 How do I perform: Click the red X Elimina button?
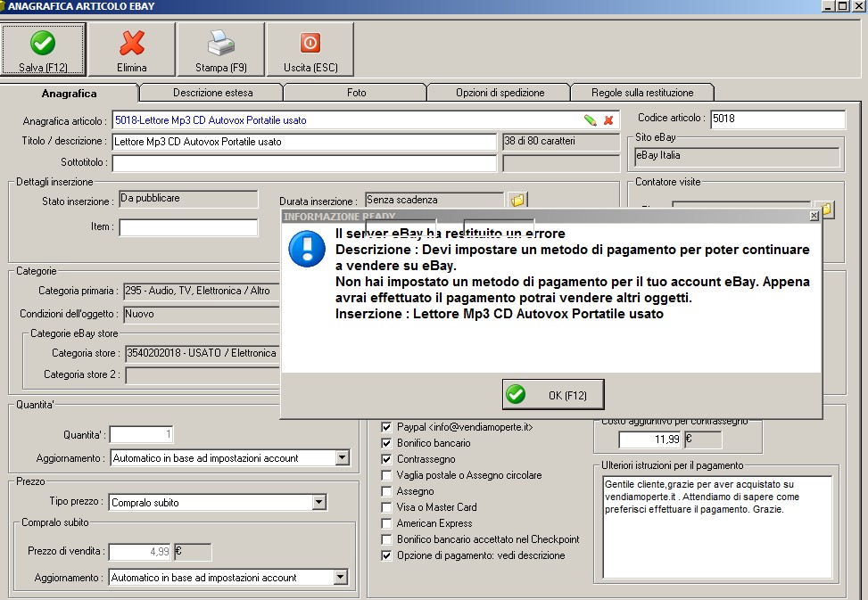[x=132, y=49]
